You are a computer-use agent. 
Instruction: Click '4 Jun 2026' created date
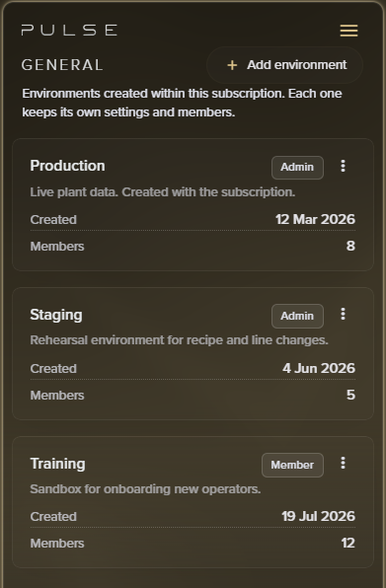(x=319, y=368)
